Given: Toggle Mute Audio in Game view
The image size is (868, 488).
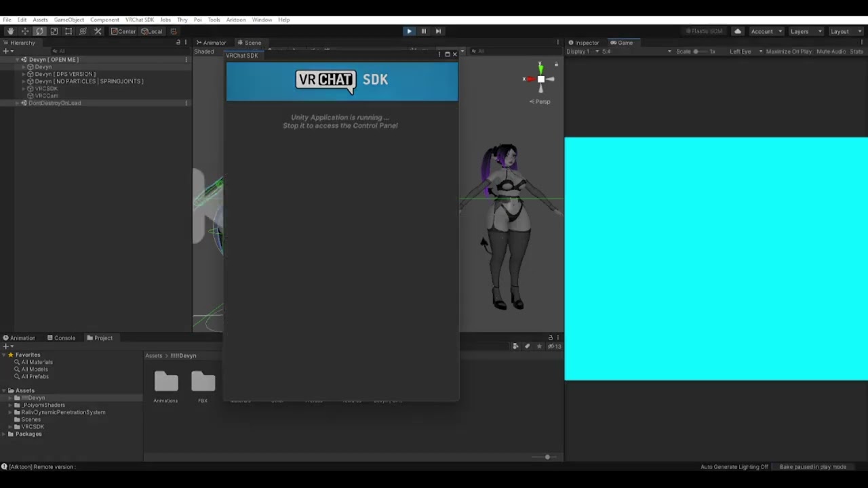Looking at the screenshot, I should point(831,52).
